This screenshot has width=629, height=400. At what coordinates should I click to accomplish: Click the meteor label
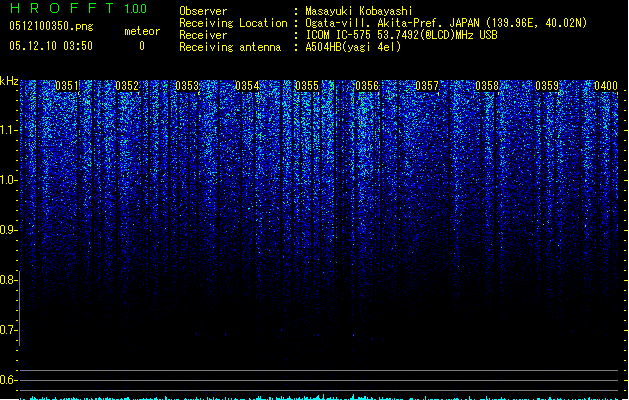[142, 31]
